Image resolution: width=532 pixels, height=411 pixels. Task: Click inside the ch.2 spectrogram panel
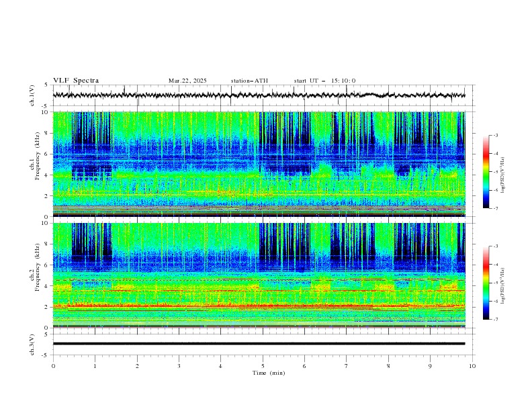pyautogui.click(x=259, y=275)
